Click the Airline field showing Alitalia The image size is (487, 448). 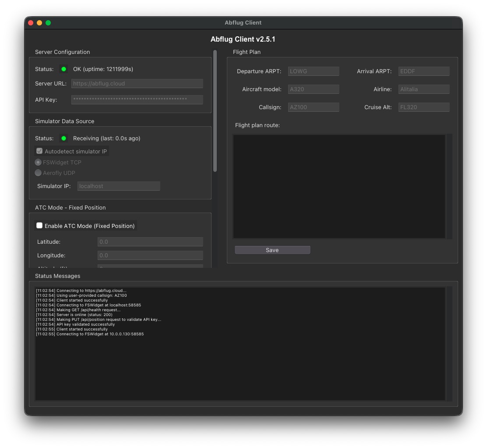423,89
